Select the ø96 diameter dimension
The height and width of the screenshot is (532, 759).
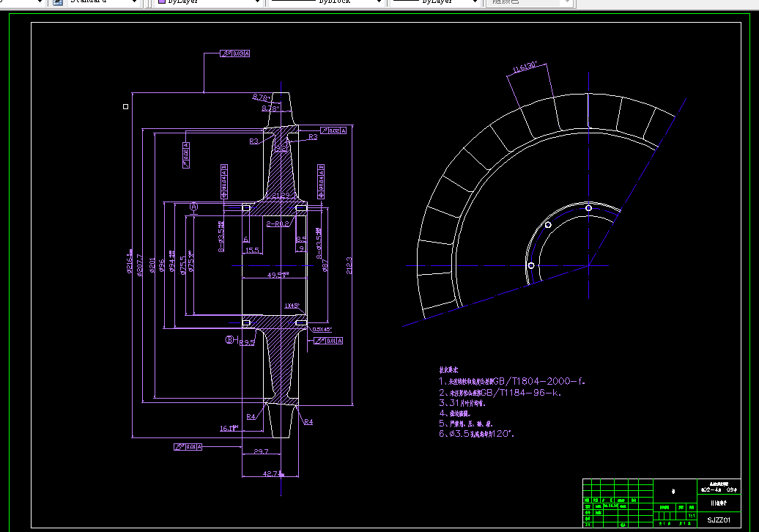(162, 266)
